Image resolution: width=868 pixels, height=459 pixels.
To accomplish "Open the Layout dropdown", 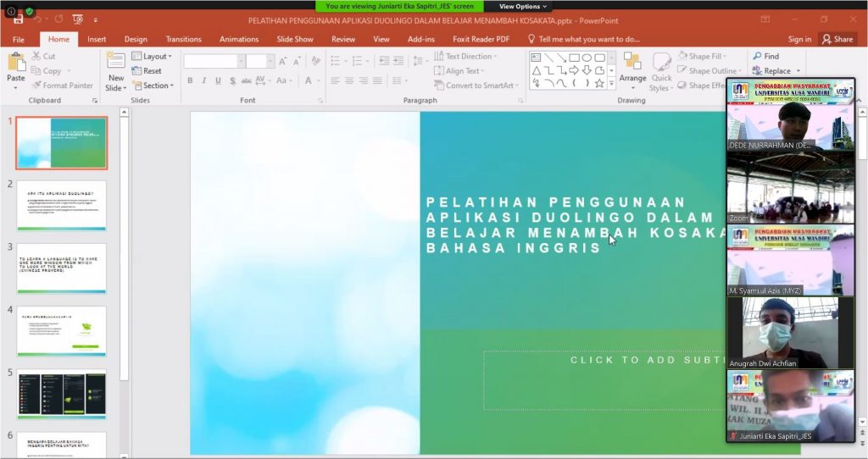I will coord(152,57).
